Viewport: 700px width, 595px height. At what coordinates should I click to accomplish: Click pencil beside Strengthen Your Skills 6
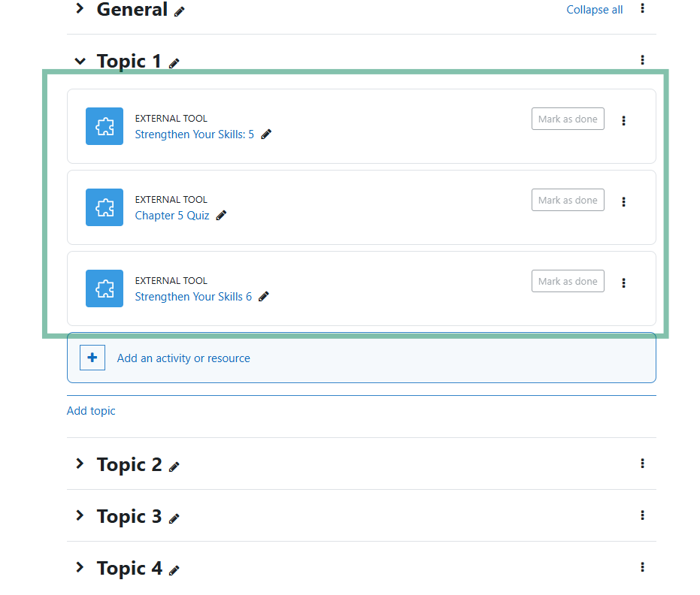point(264,297)
